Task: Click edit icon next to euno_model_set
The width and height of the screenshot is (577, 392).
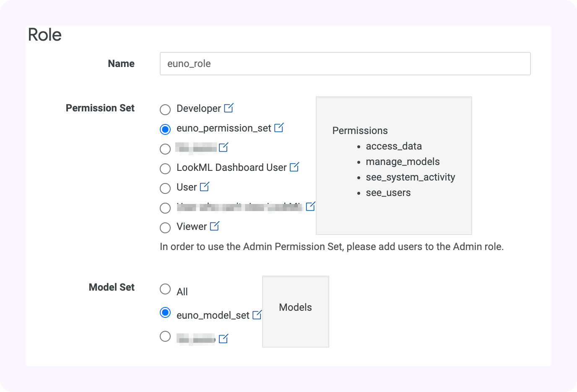Action: tap(257, 315)
